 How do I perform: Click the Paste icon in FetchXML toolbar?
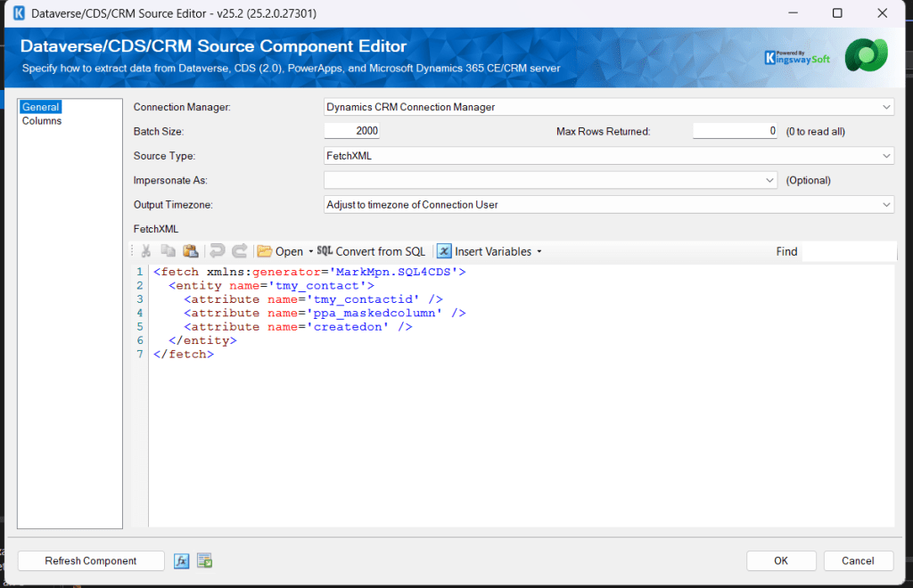tap(191, 250)
